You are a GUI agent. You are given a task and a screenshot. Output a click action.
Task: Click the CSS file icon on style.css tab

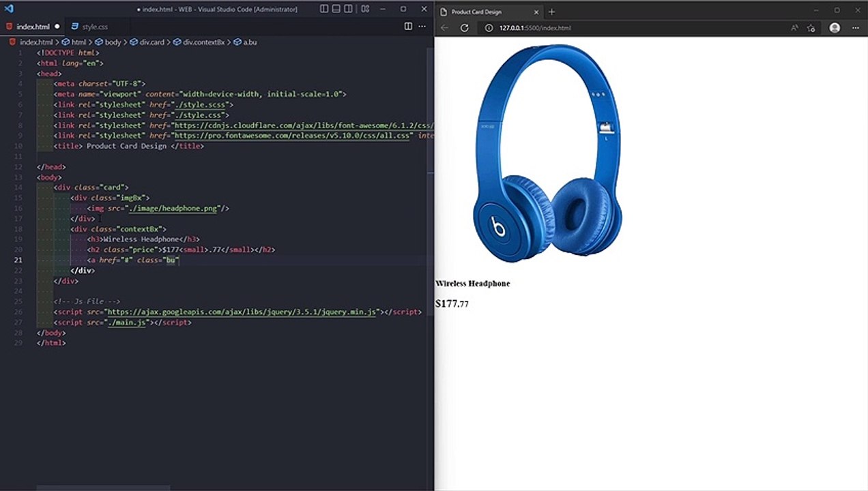point(76,27)
